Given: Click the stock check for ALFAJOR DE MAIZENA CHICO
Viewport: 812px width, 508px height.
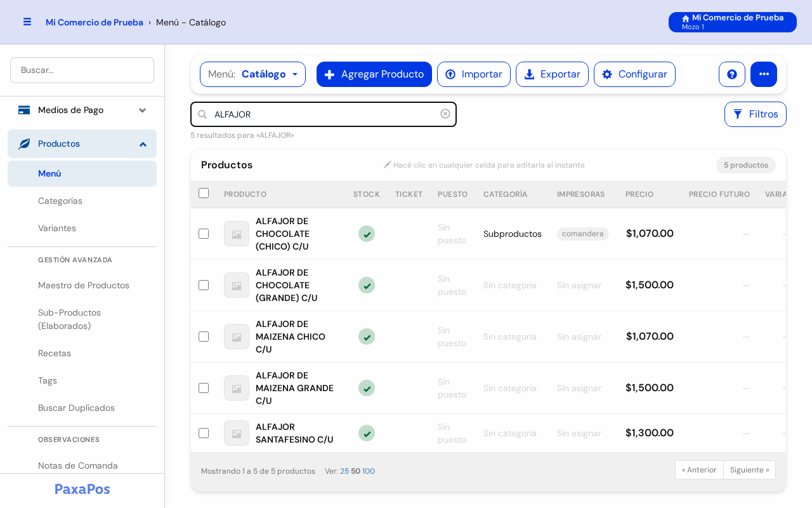Looking at the screenshot, I should click(367, 337).
